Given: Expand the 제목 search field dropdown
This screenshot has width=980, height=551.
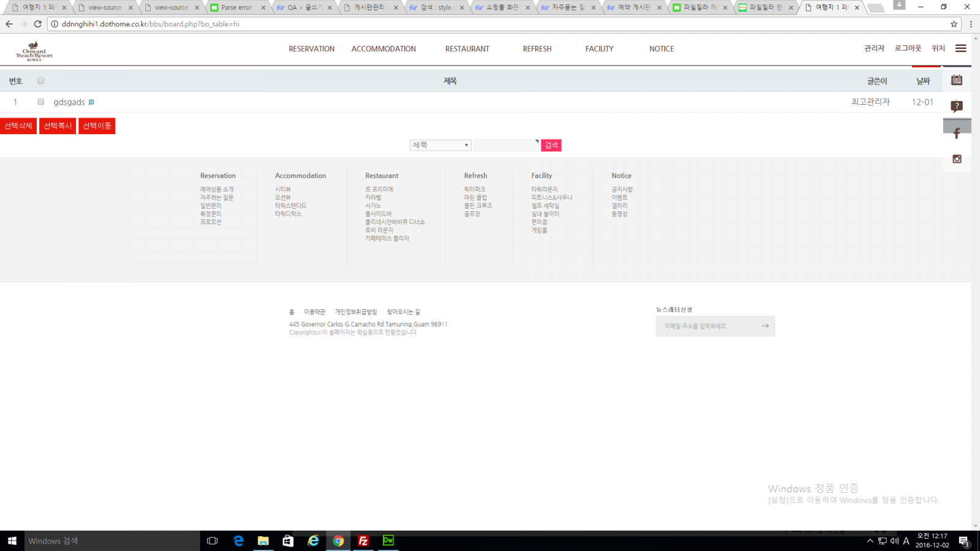Looking at the screenshot, I should 440,145.
